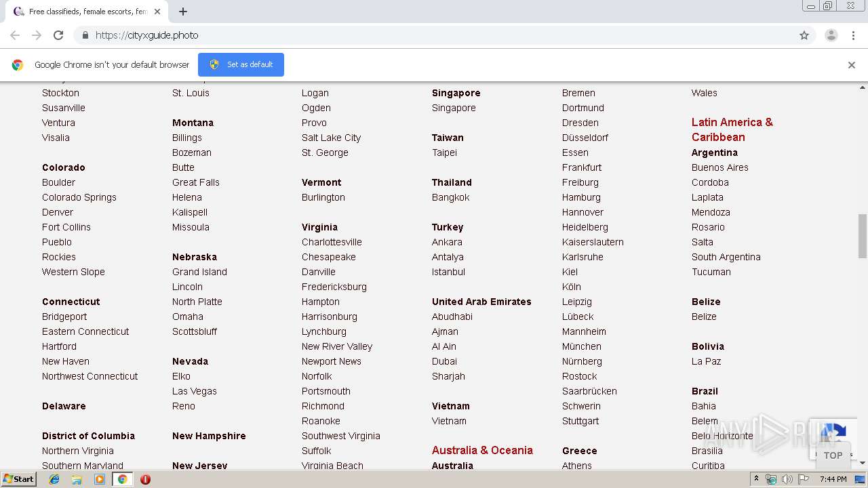
Task: Reload the current page
Action: 58,35
